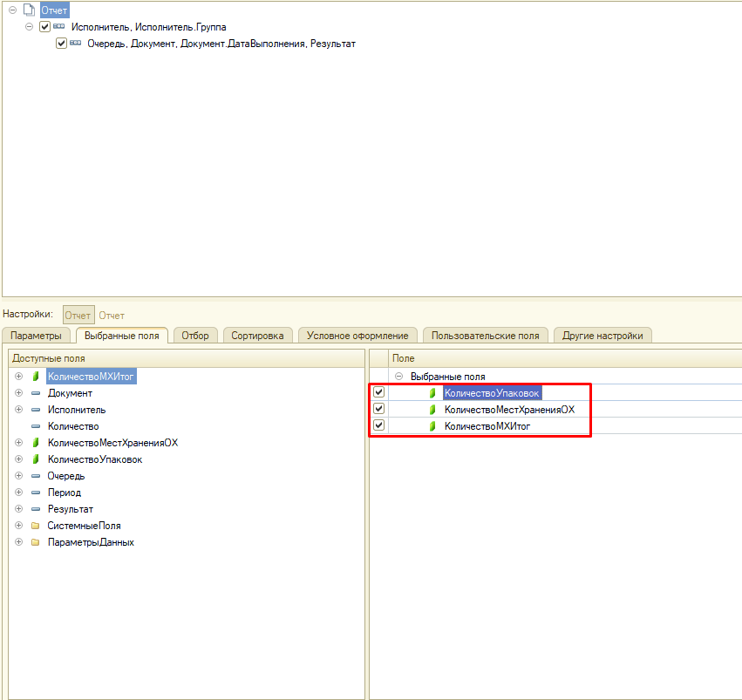The width and height of the screenshot is (742, 700).
Task: Click the Поле column header
Action: click(565, 358)
